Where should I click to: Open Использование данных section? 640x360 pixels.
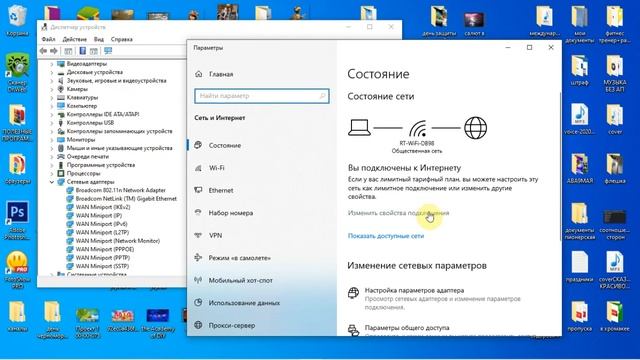click(244, 303)
